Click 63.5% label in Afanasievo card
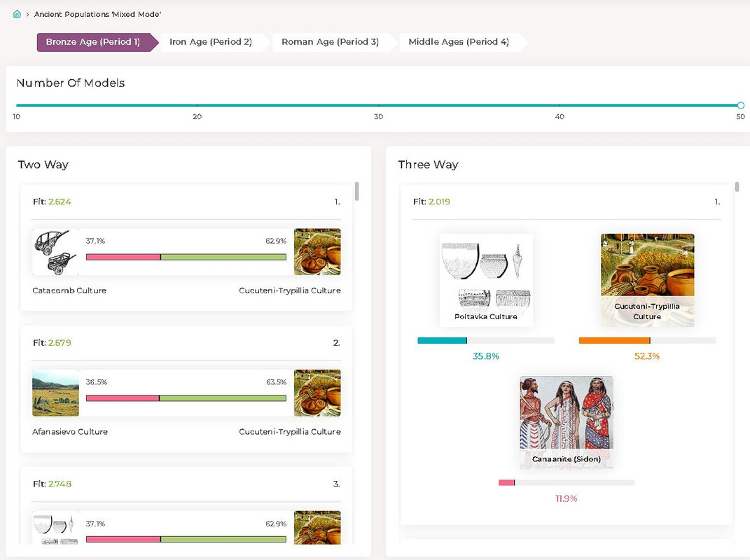Screen dimensions: 750x560 point(276,382)
